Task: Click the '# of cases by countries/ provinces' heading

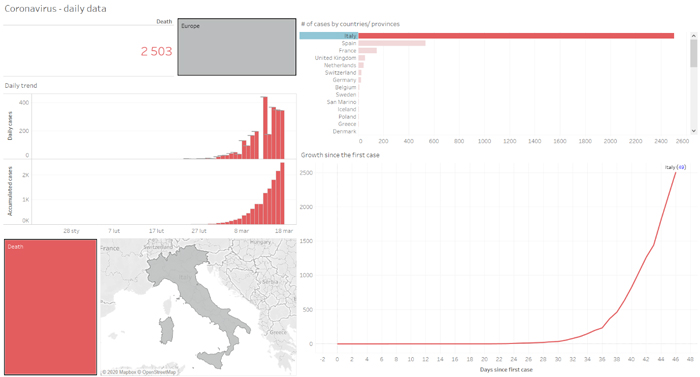Action: coord(350,24)
